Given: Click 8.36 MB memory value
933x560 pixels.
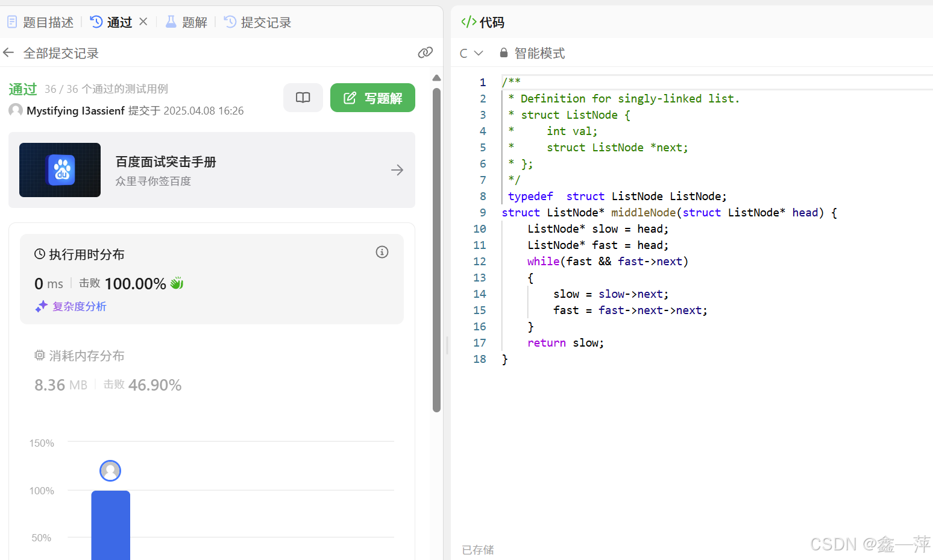Looking at the screenshot, I should pos(61,385).
